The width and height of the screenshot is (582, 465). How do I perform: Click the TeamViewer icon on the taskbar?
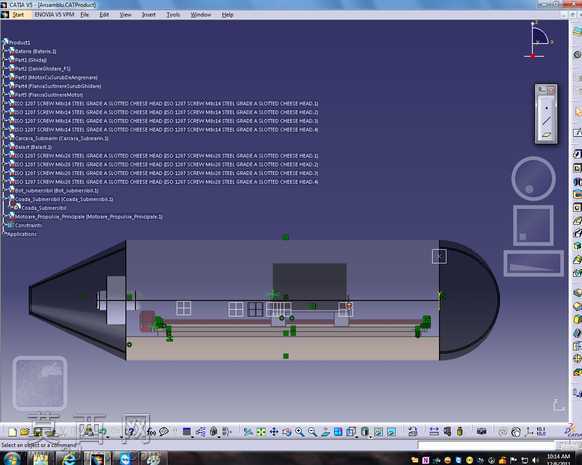pyautogui.click(x=124, y=459)
